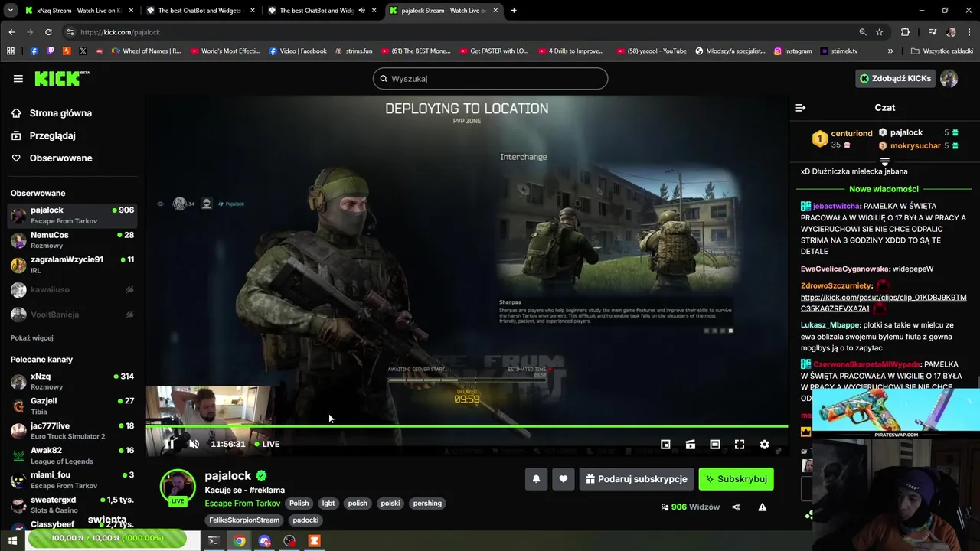Report the stream with warning triangle icon

[x=762, y=507]
